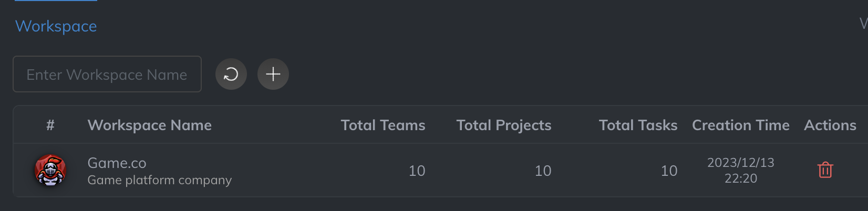
Task: Click the Workspace Name column header
Action: pos(150,125)
